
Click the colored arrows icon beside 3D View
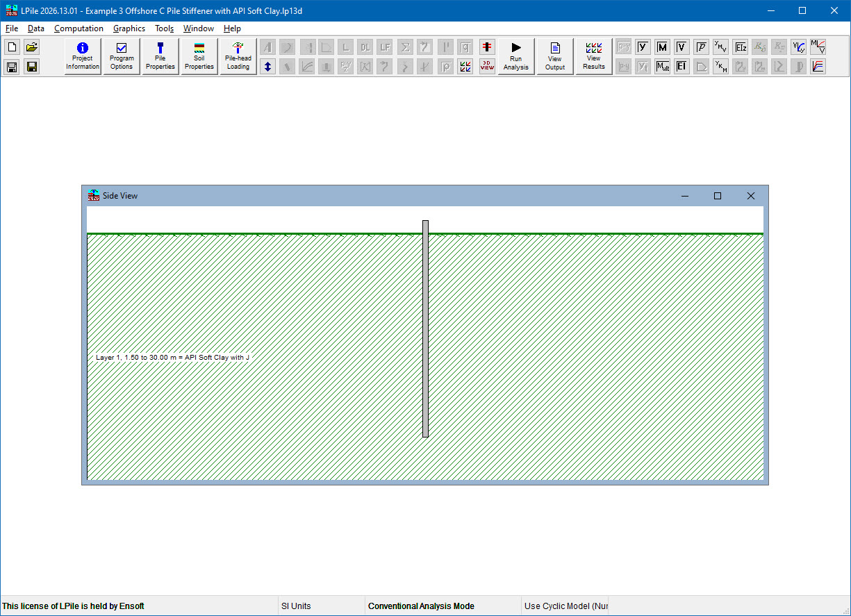click(465, 67)
